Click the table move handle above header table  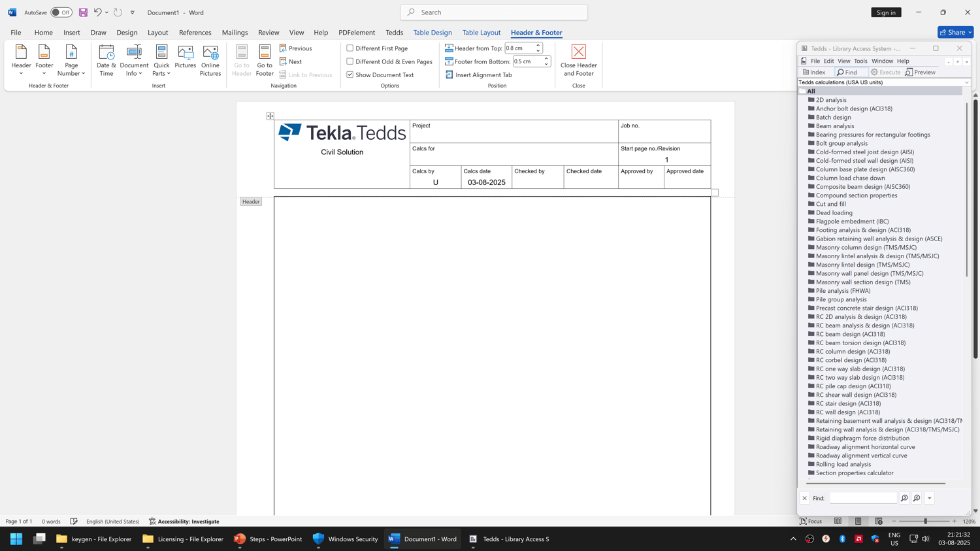tap(270, 116)
